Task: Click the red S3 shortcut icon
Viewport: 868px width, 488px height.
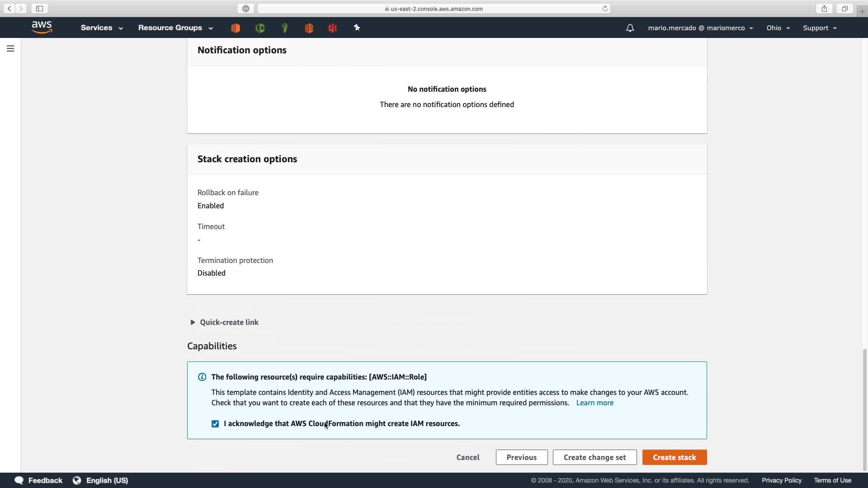Action: (x=333, y=28)
